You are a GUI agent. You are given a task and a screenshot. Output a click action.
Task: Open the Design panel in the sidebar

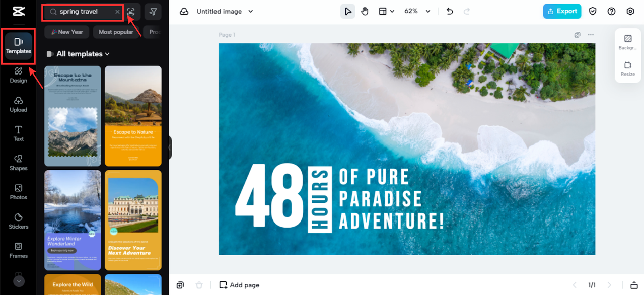click(x=19, y=75)
